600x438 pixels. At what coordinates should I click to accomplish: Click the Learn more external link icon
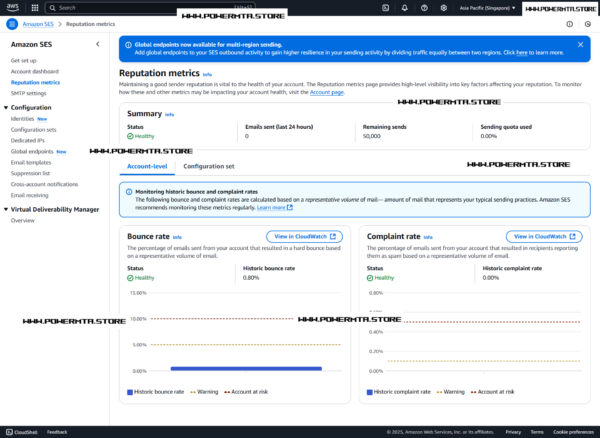[290, 207]
